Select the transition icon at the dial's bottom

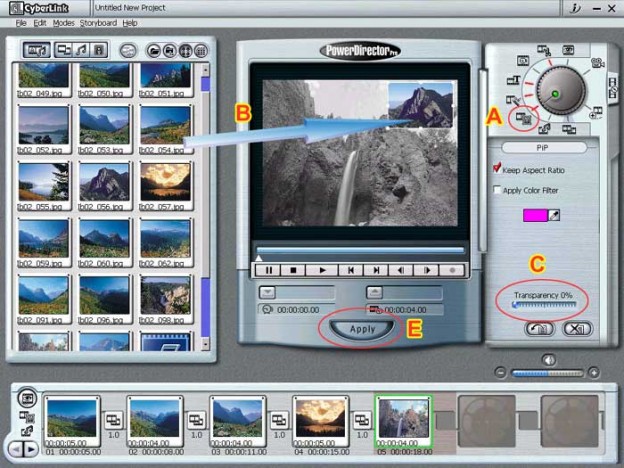tap(569, 129)
